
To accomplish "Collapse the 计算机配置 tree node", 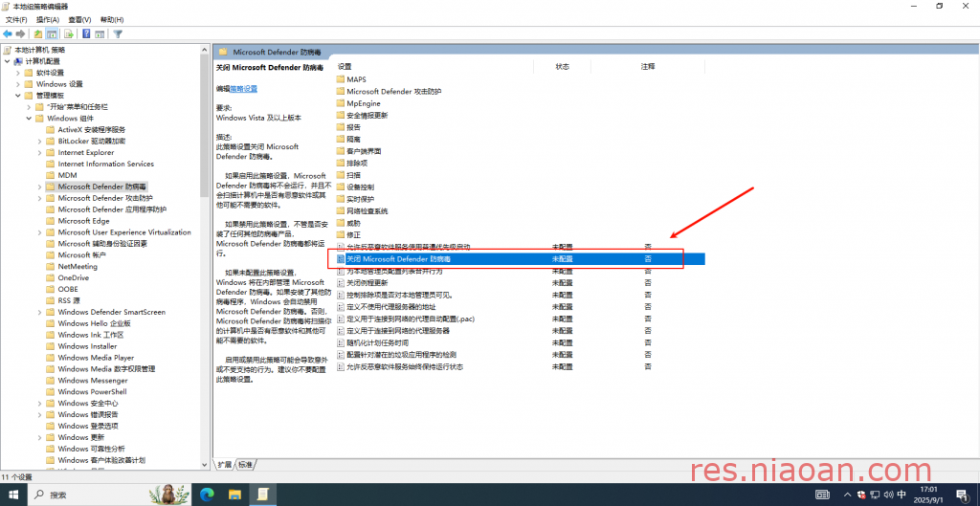I will [7, 61].
